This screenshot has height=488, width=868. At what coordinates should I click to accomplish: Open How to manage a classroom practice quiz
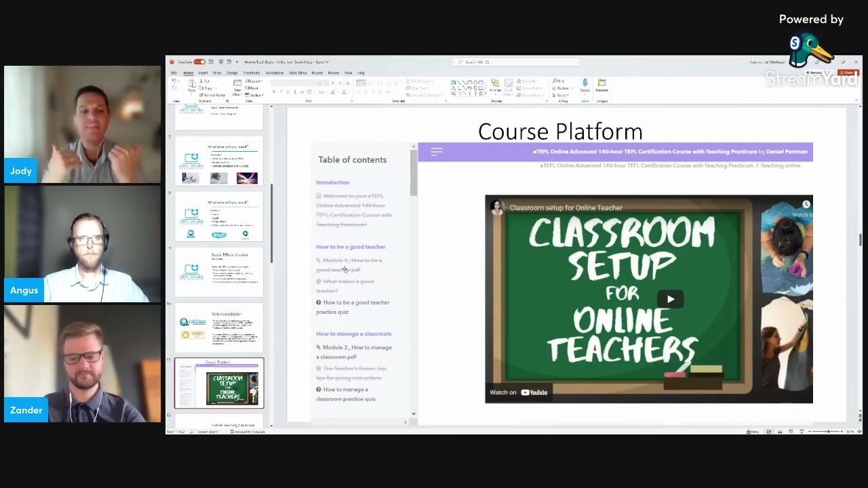coord(346,394)
